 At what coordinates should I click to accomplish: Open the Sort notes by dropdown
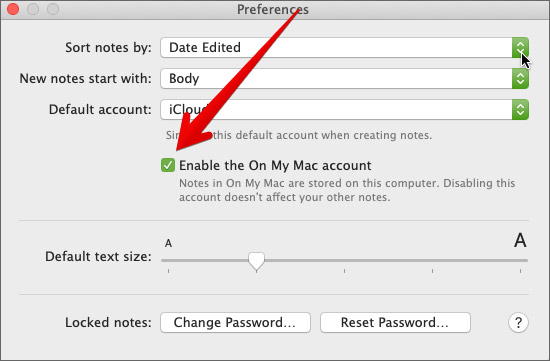click(344, 47)
